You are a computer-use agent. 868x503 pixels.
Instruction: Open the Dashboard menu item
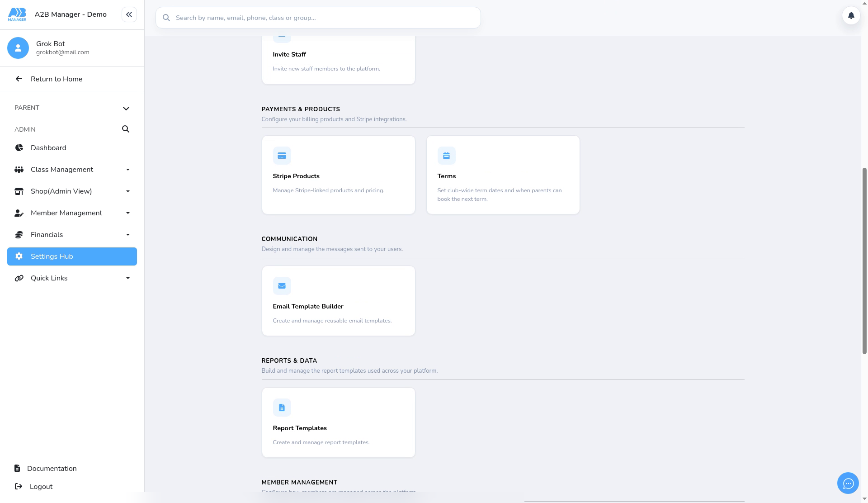pos(72,148)
